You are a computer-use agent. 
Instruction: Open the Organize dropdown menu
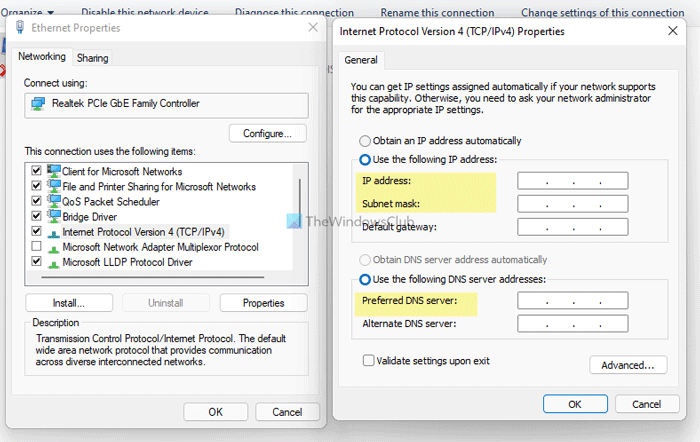tap(27, 12)
